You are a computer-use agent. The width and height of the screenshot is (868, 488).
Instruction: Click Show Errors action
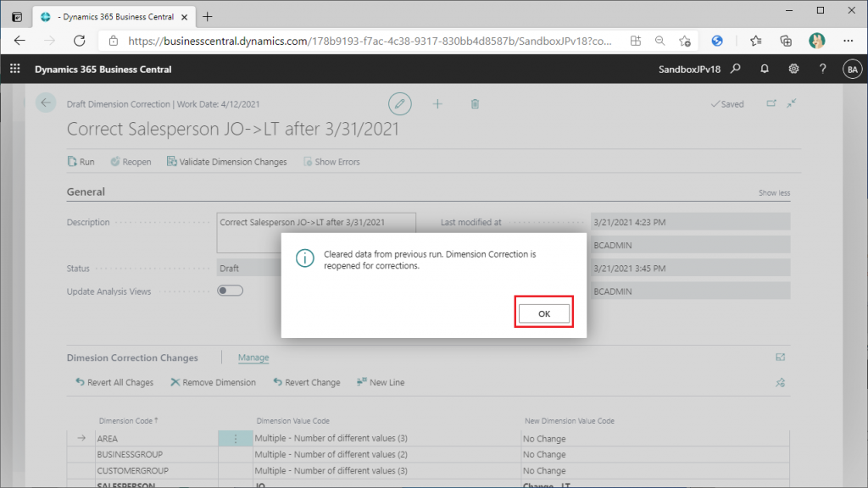point(331,162)
